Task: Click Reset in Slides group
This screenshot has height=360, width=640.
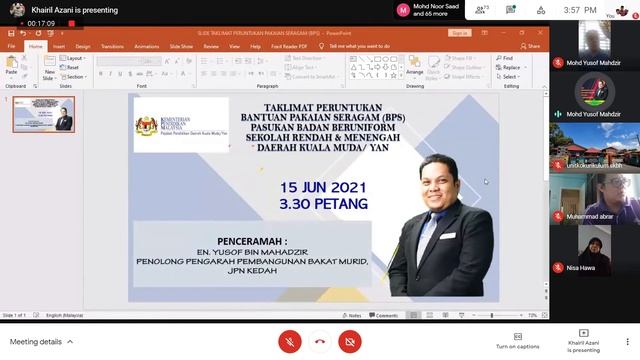Action: pos(69,67)
